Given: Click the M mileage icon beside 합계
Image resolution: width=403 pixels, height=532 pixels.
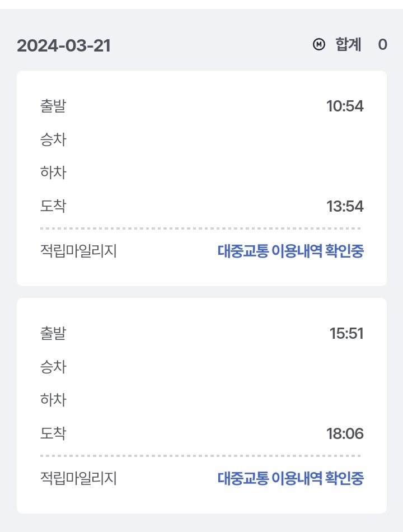Looking at the screenshot, I should click(x=318, y=45).
